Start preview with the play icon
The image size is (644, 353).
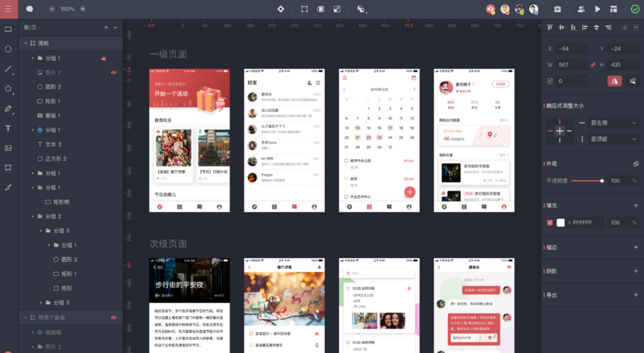click(x=597, y=9)
